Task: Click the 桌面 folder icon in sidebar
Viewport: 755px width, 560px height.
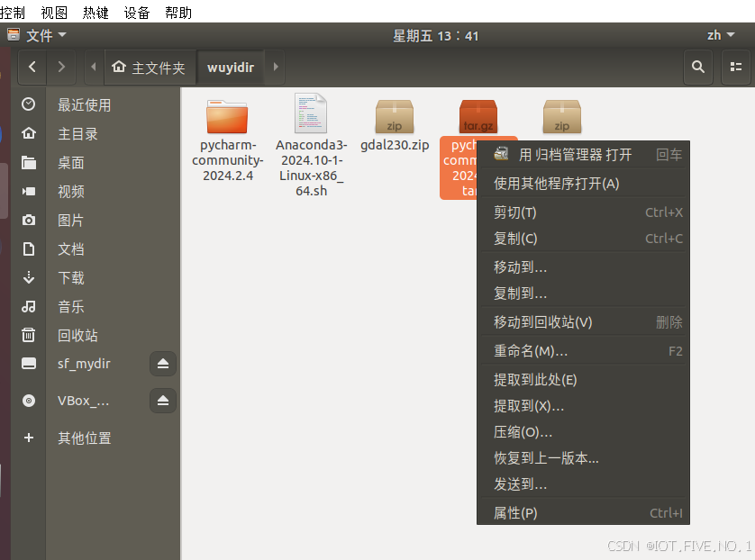Action: pos(29,162)
